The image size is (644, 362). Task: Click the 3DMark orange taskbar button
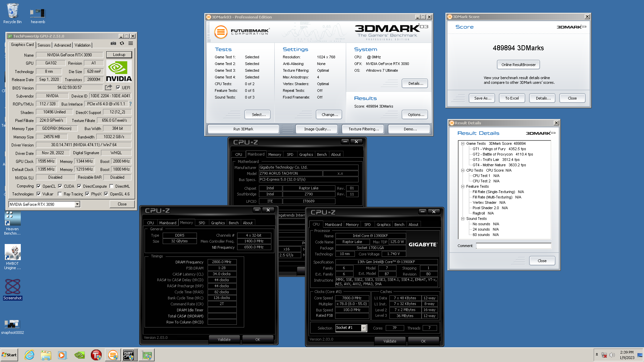[113, 355]
